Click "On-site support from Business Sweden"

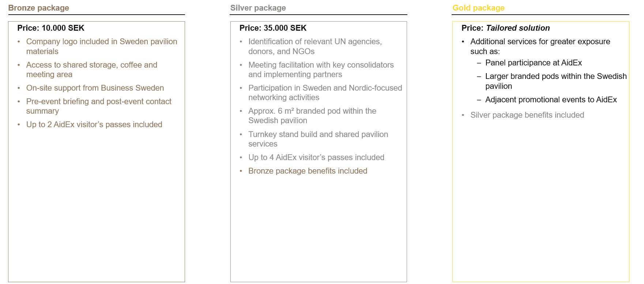[x=95, y=88]
